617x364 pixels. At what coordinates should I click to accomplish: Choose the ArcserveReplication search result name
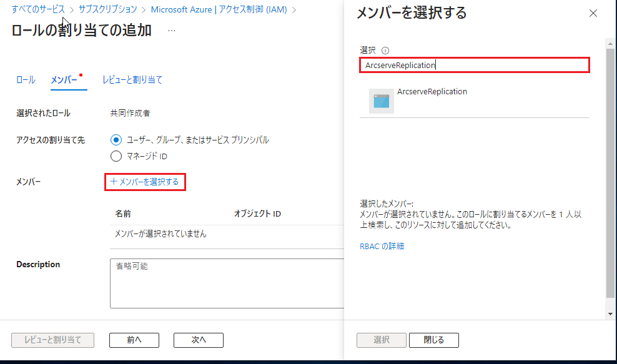pyautogui.click(x=432, y=92)
